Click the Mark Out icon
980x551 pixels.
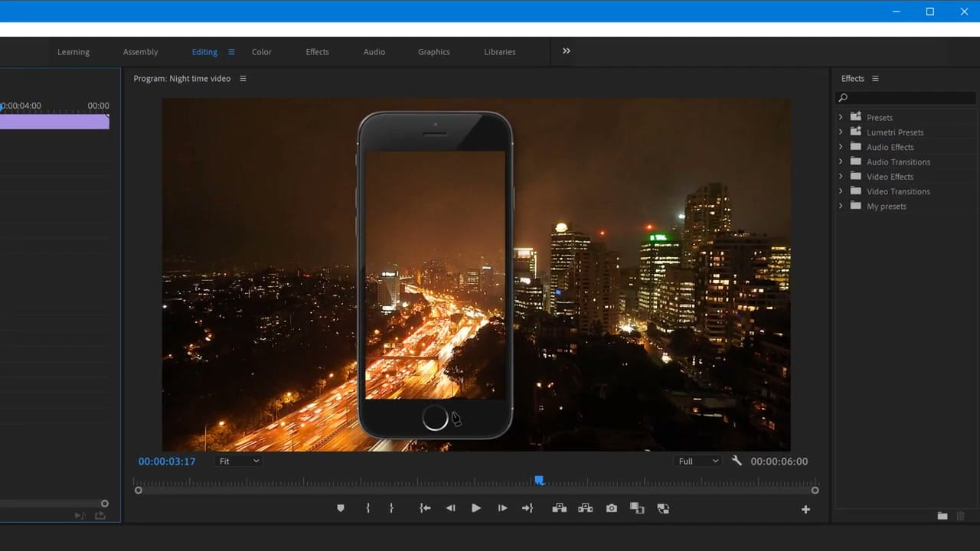391,507
